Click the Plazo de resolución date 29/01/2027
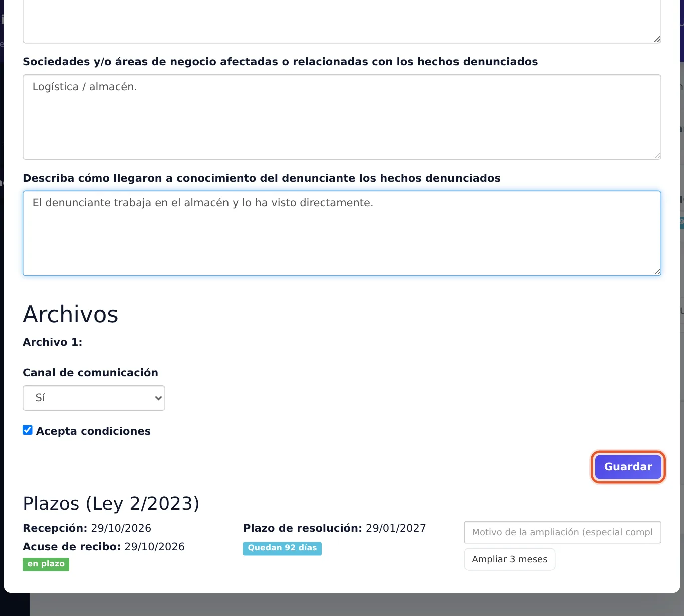 point(396,528)
